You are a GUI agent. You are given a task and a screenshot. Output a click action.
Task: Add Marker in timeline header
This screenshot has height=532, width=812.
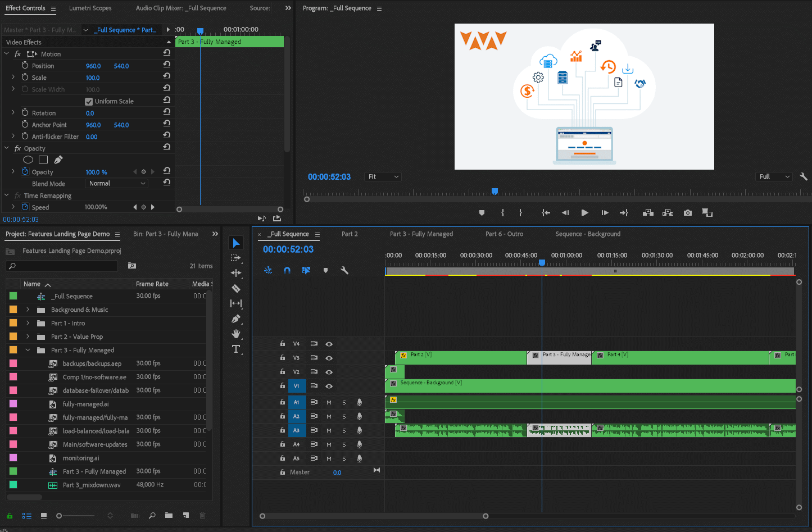325,270
